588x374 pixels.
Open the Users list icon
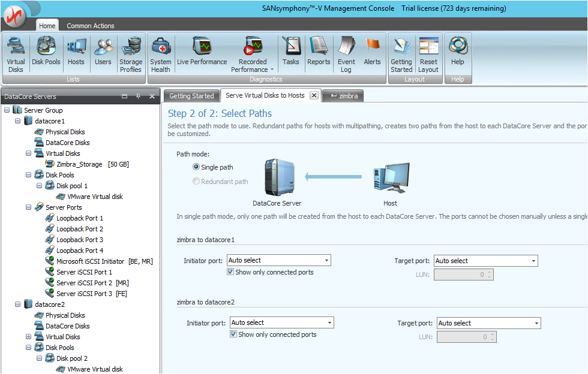tap(103, 51)
